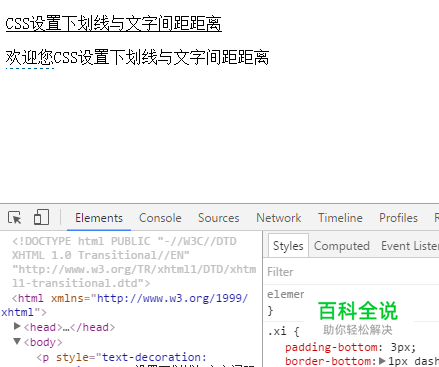The image size is (439, 367).
Task: Click the styles Filter input field
Action: [x=352, y=272]
